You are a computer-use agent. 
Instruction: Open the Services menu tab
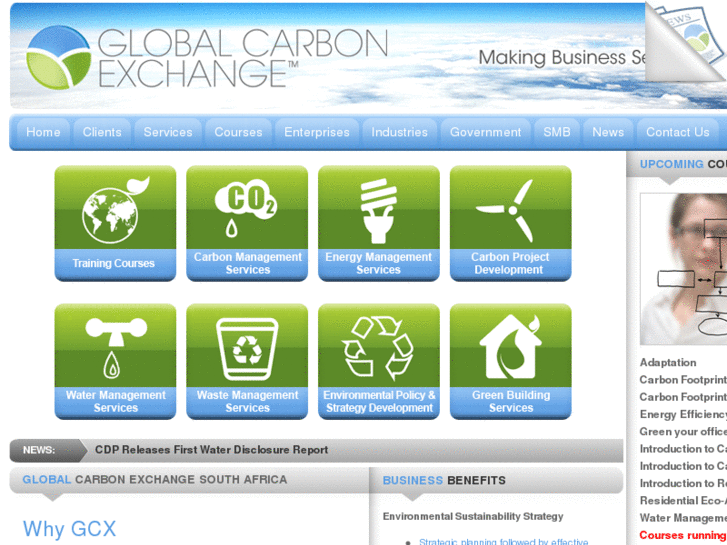point(168,132)
